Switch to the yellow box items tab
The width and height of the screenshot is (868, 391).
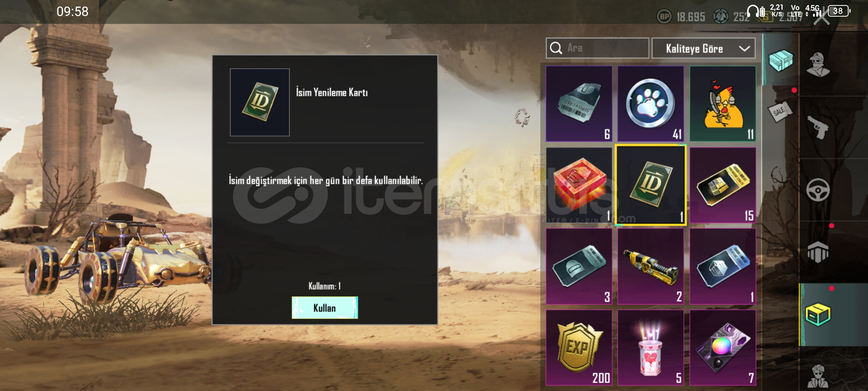[818, 315]
